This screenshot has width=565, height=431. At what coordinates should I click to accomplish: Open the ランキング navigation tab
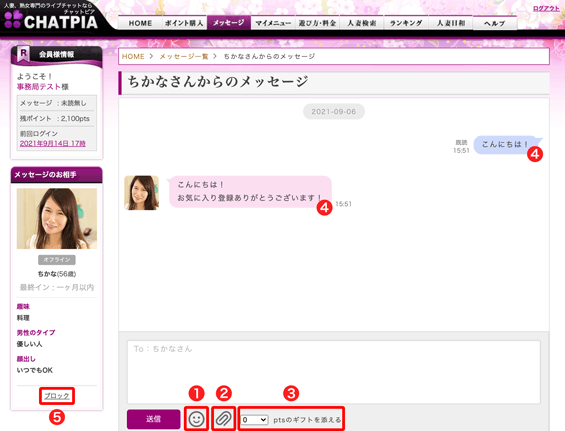[x=406, y=23]
